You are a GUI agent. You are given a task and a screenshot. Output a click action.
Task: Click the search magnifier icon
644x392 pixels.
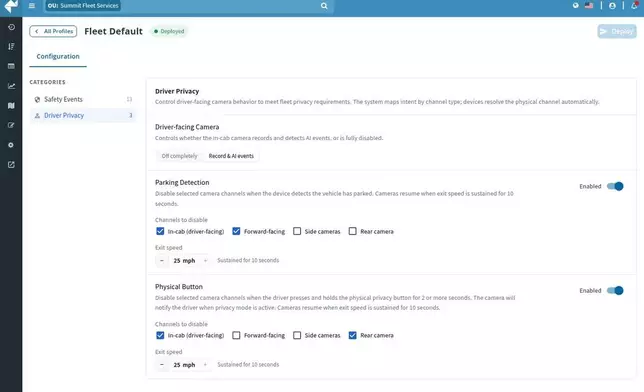click(x=324, y=6)
